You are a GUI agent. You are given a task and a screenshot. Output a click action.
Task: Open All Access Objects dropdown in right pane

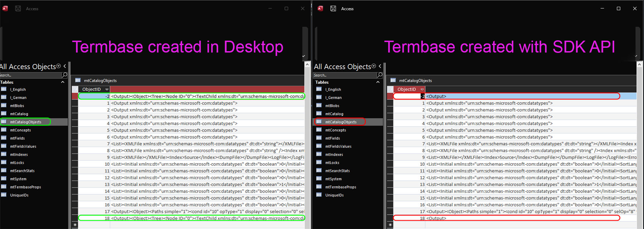(x=374, y=66)
